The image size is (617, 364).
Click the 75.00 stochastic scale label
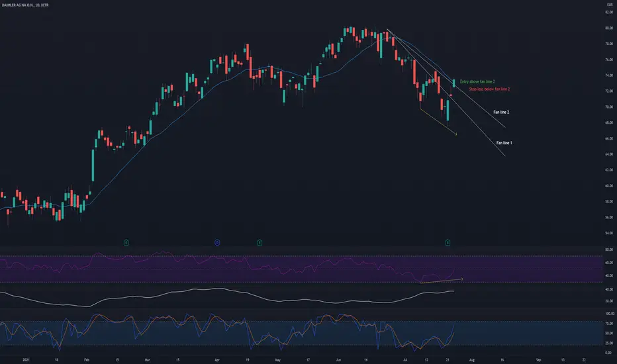609,324
